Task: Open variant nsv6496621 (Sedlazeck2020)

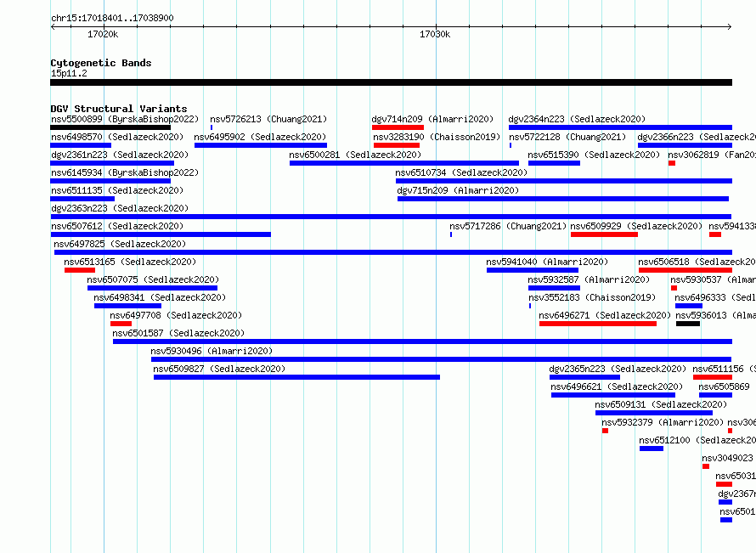Action: 617,387
